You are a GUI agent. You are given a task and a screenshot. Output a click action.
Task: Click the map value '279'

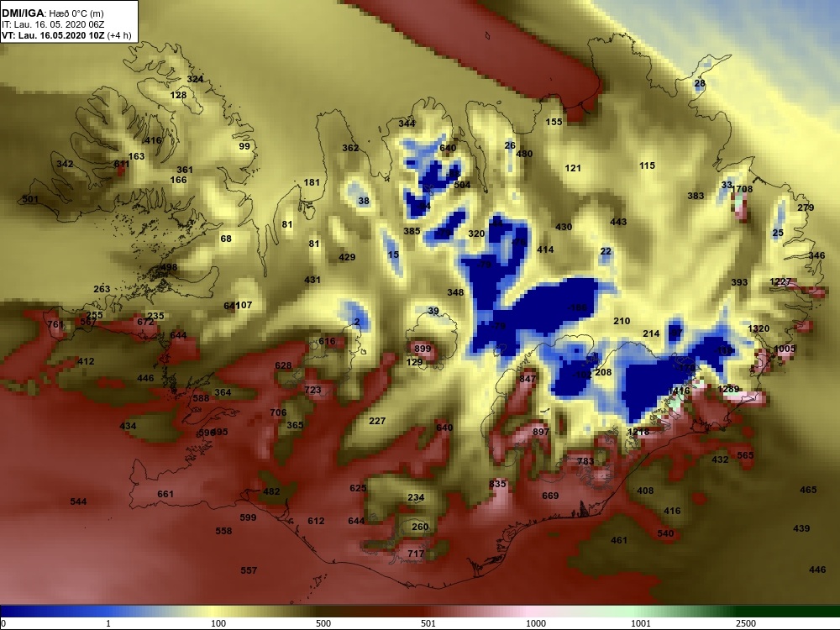coord(806,207)
